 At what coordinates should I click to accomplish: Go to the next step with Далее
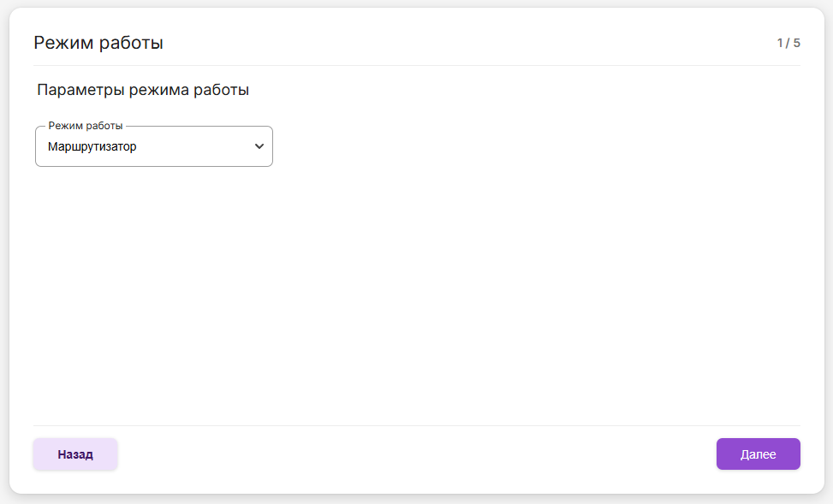[x=758, y=454]
